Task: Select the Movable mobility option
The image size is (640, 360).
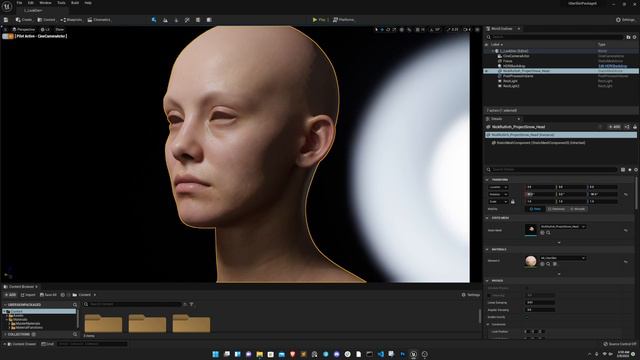Action: [x=578, y=209]
